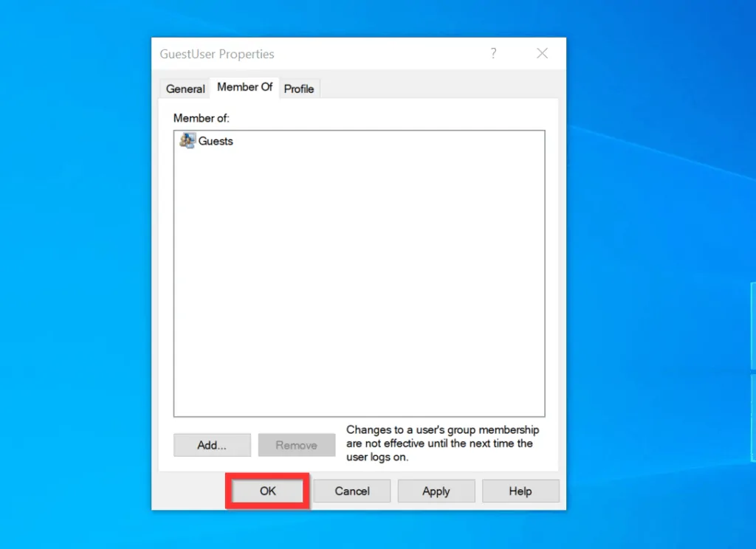
Task: Click the Add... button
Action: (x=212, y=445)
